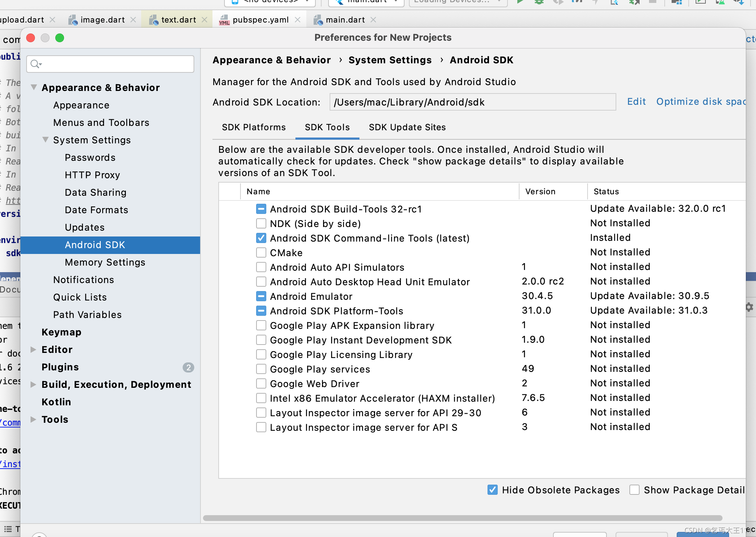756x537 pixels.
Task: Close the text.dart editor tab
Action: click(204, 20)
